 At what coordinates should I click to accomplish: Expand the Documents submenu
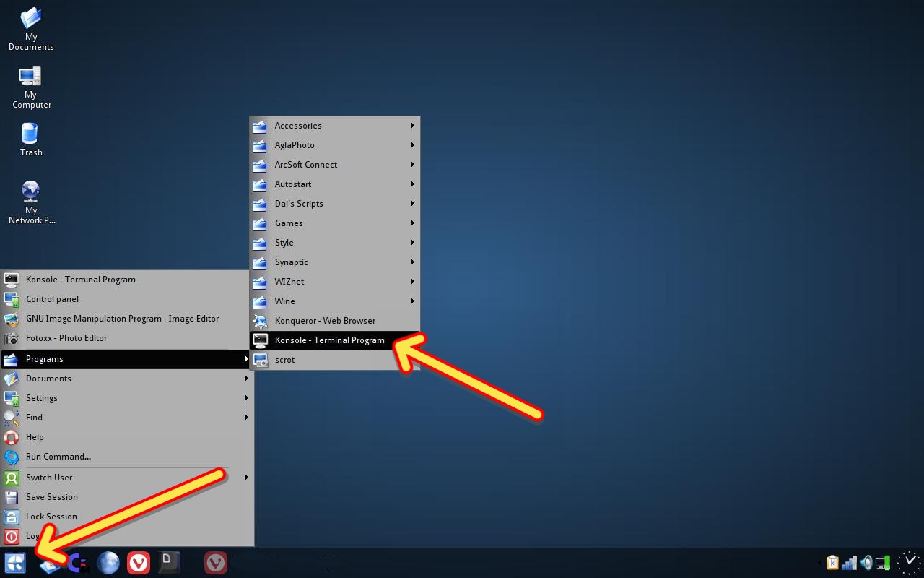[x=127, y=379]
